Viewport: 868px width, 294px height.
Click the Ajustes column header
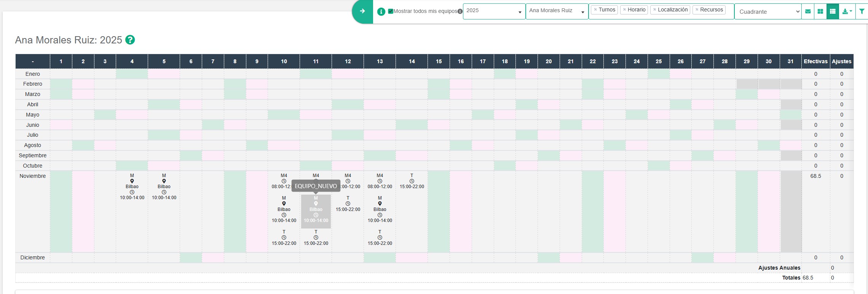coord(841,61)
